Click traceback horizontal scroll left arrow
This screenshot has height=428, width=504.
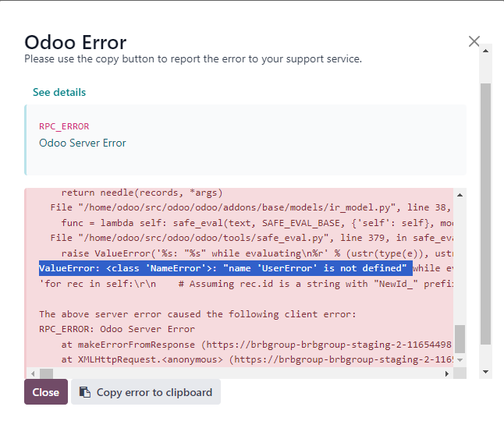coord(33,373)
